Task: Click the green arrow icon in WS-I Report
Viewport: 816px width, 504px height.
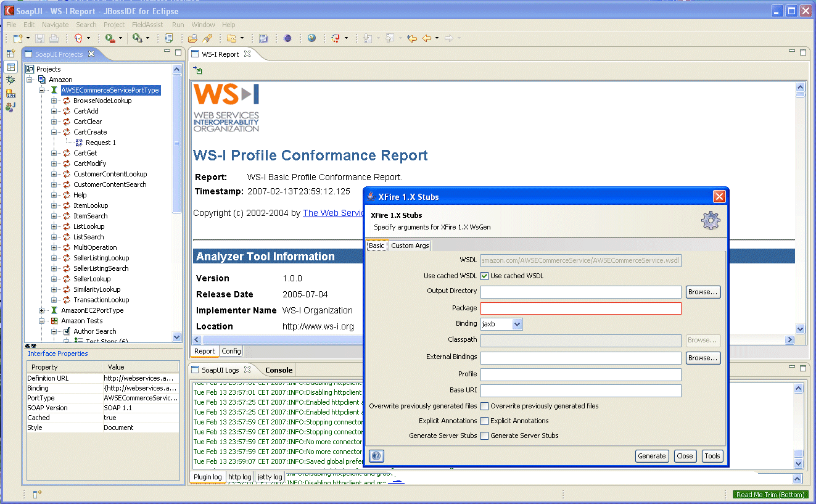Action: click(x=198, y=71)
